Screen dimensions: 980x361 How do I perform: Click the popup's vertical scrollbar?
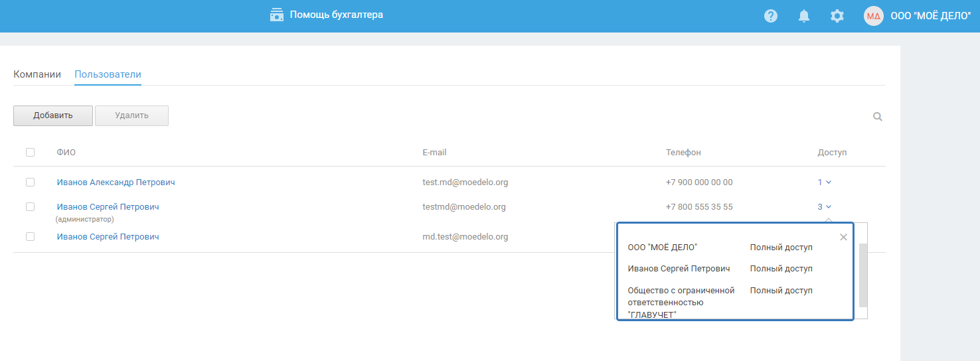click(862, 275)
